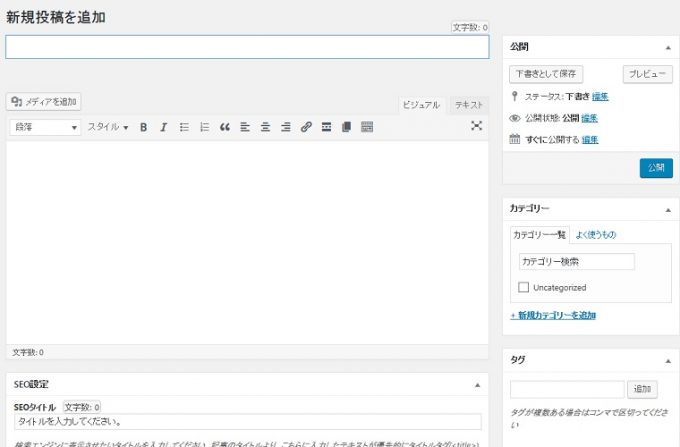The height and width of the screenshot is (447, 680).
Task: Toggle the toolbar kitchen sink
Action: [x=367, y=127]
